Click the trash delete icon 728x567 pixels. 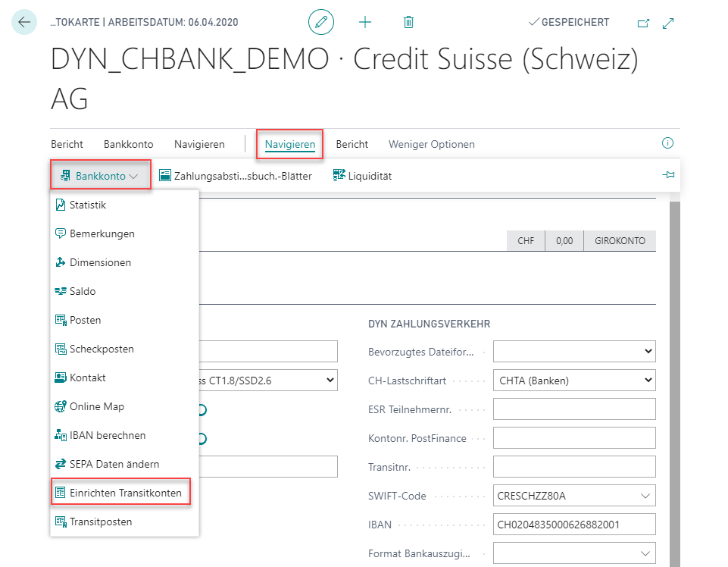click(x=408, y=23)
